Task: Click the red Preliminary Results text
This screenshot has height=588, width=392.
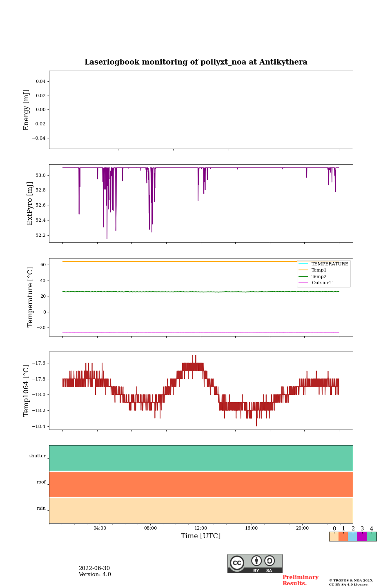Action: coord(300,580)
